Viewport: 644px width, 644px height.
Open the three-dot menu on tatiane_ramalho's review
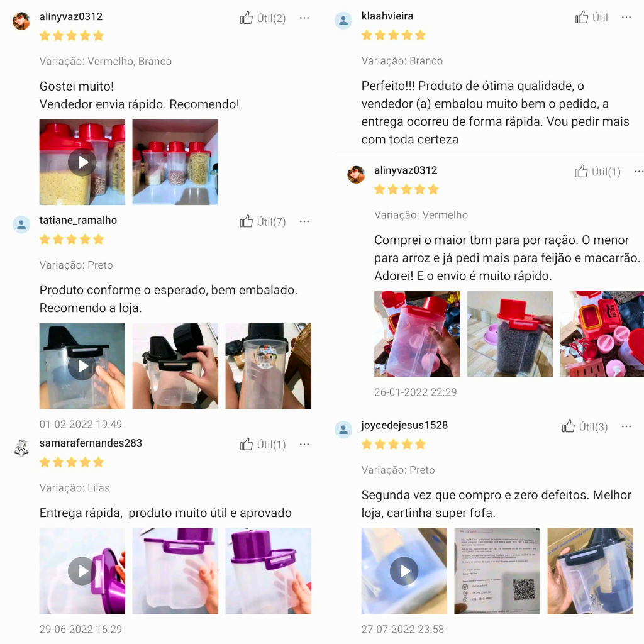(304, 221)
